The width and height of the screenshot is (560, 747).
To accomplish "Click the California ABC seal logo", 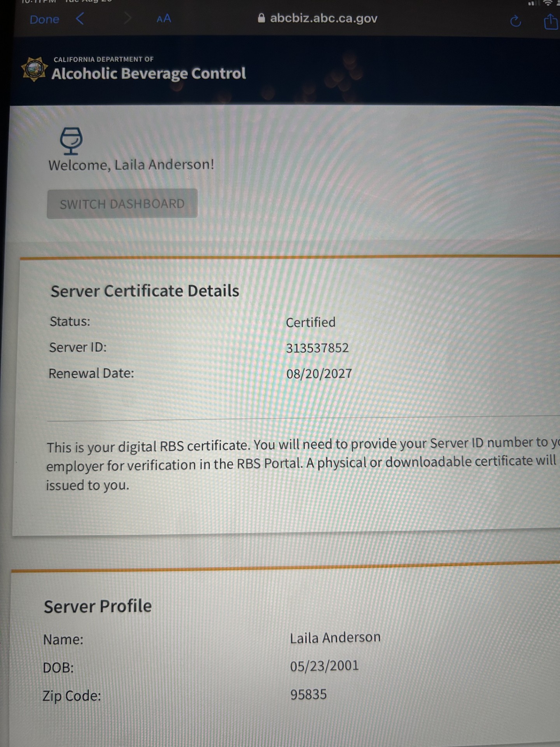I will tap(35, 70).
